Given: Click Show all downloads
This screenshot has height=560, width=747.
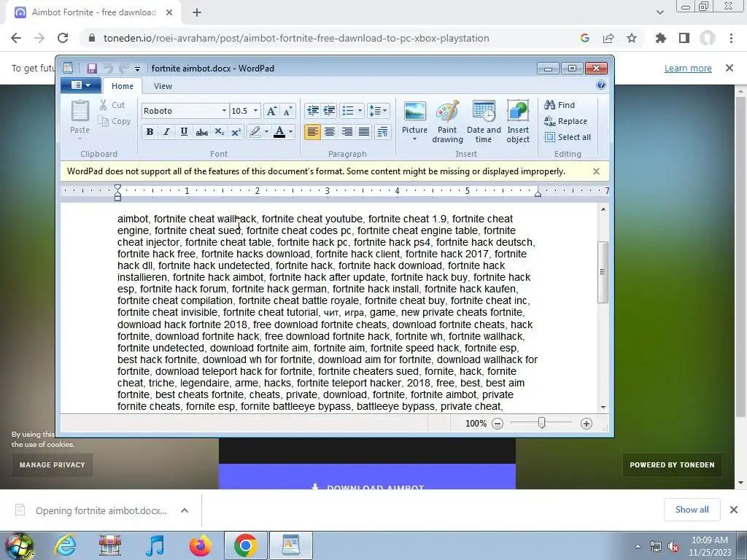Looking at the screenshot, I should [x=692, y=510].
